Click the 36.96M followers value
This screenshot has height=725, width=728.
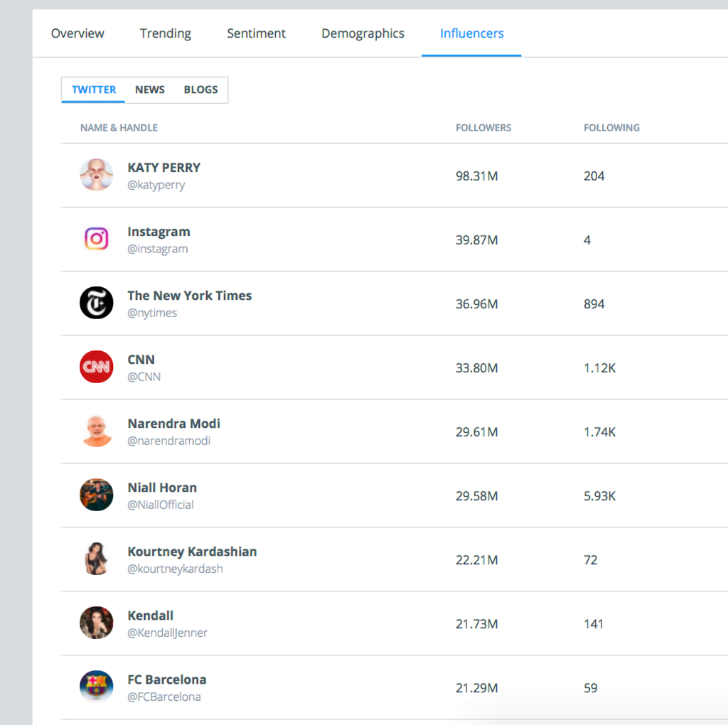[476, 304]
